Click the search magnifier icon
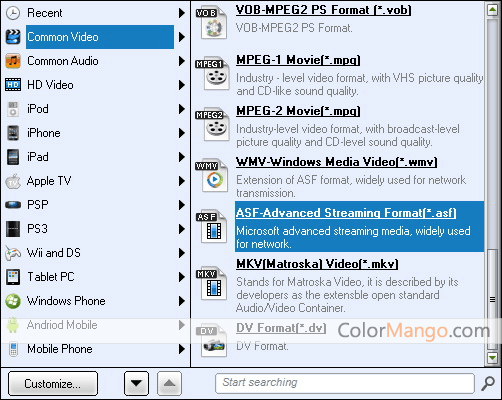Viewport: 502px width, 400px height. tap(488, 383)
